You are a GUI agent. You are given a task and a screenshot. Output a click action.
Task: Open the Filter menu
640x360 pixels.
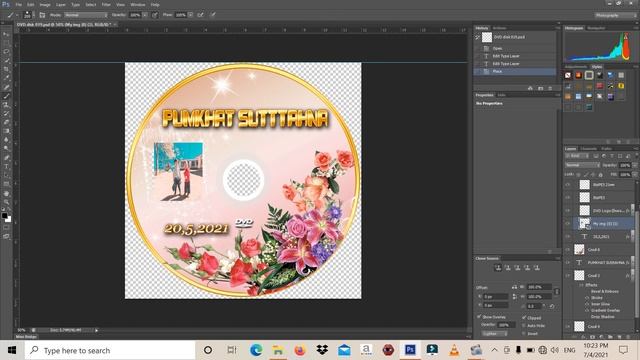106,4
